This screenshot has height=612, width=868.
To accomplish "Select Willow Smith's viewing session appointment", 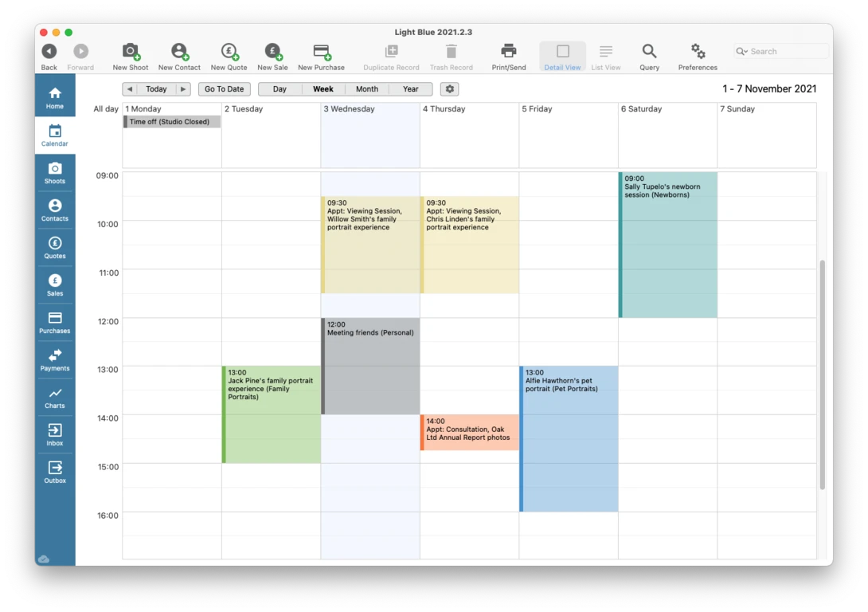I will [370, 245].
